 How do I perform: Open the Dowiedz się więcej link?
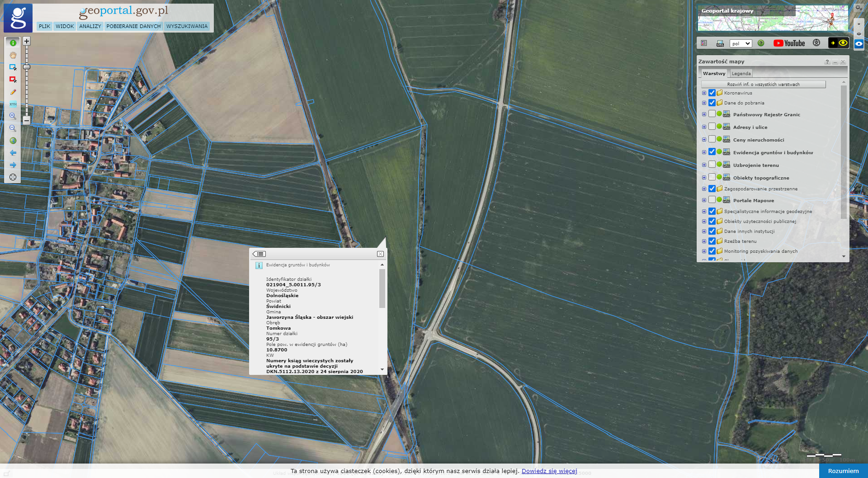pos(549,471)
